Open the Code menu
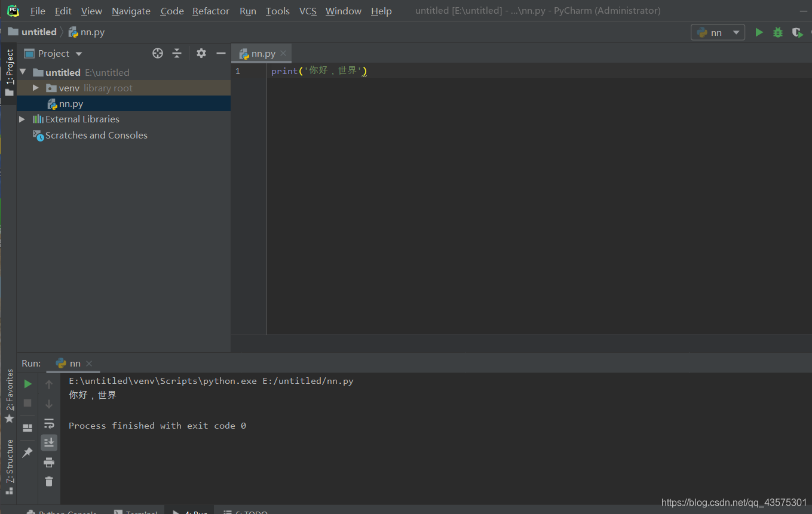This screenshot has height=514, width=812. pos(172,11)
